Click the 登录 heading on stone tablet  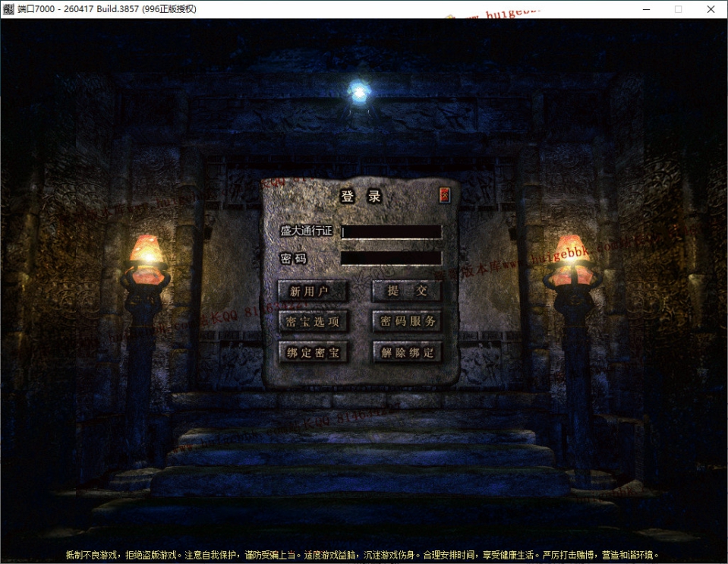pos(361,197)
